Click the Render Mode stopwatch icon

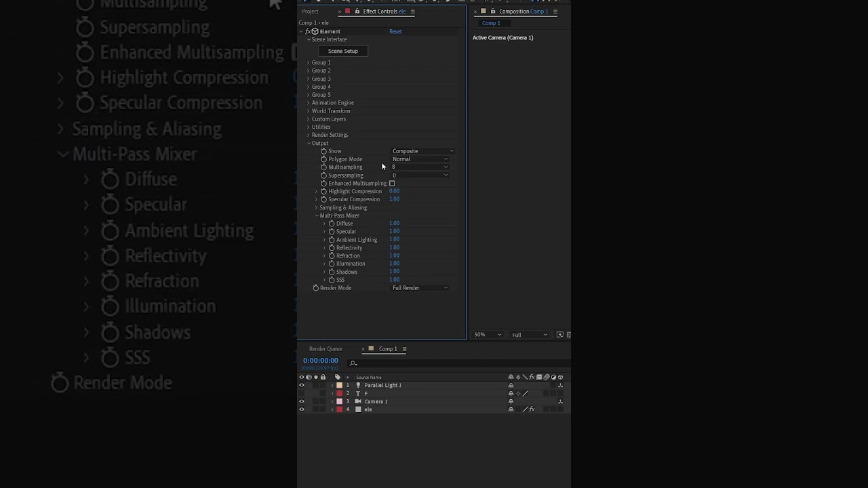point(315,288)
